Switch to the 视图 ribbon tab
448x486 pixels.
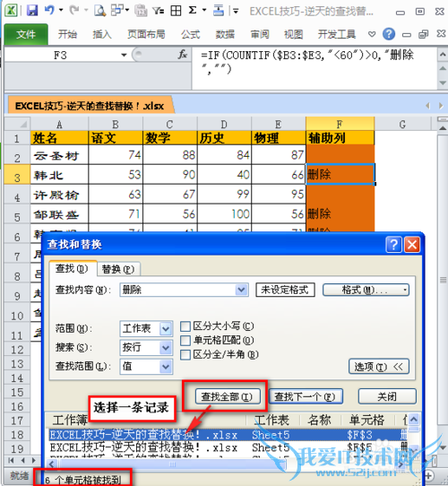[293, 34]
